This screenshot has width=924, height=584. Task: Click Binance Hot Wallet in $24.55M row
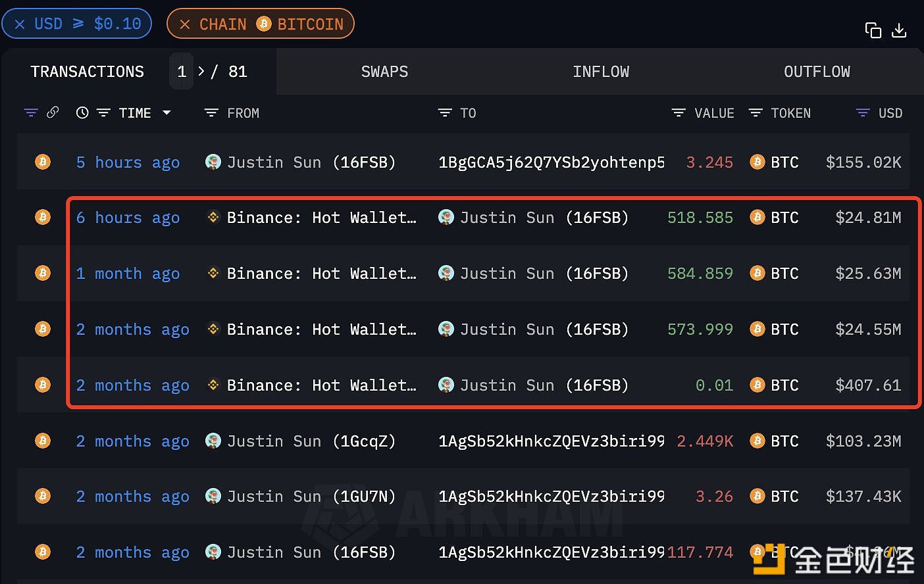click(321, 329)
